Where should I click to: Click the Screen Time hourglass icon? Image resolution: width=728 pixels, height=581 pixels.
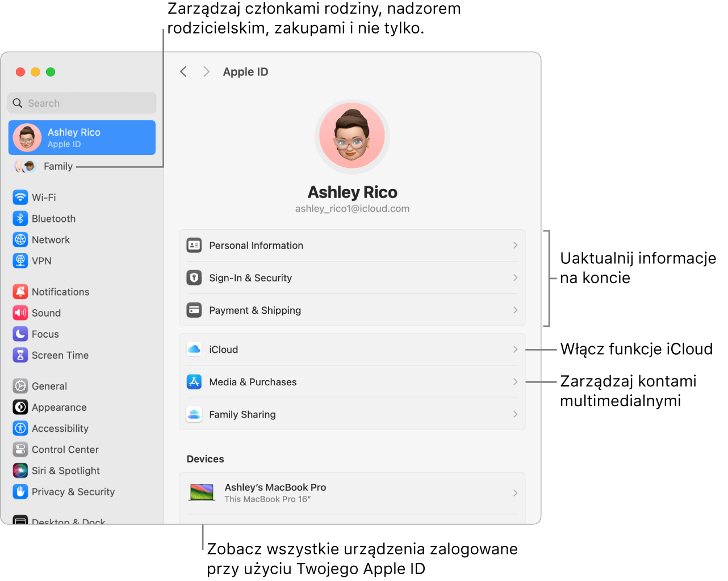20,355
